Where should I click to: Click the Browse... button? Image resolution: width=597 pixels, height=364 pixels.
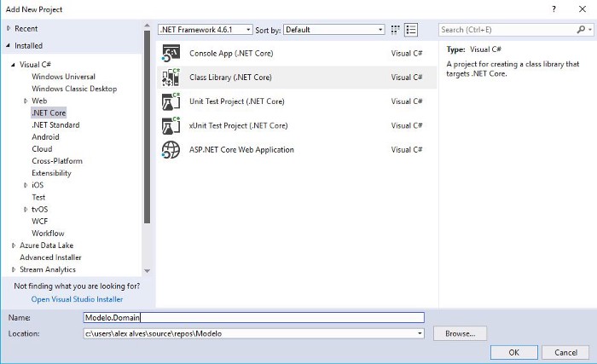pyautogui.click(x=460, y=333)
